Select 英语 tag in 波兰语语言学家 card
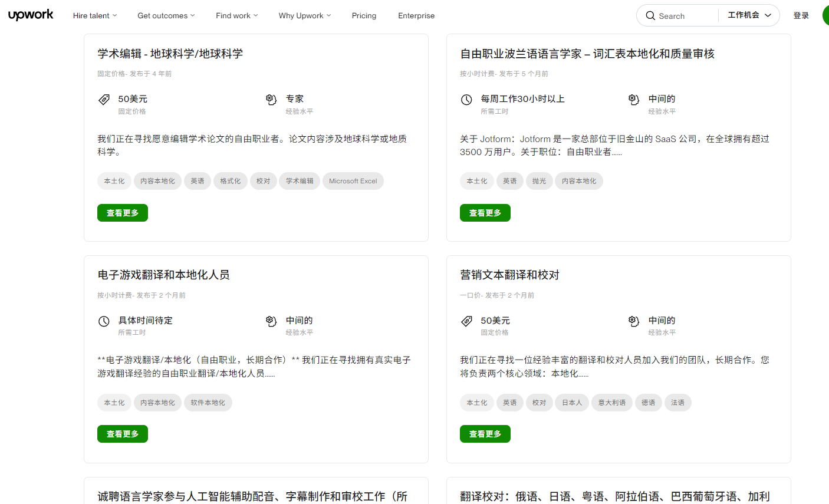829x504 pixels. pyautogui.click(x=510, y=181)
